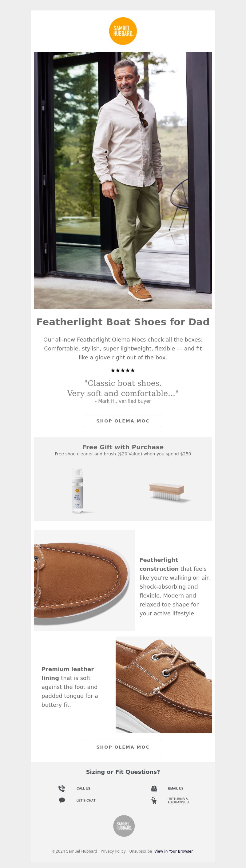Open the shoe brush image
Image resolution: width=246 pixels, height=868 pixels.
(167, 492)
